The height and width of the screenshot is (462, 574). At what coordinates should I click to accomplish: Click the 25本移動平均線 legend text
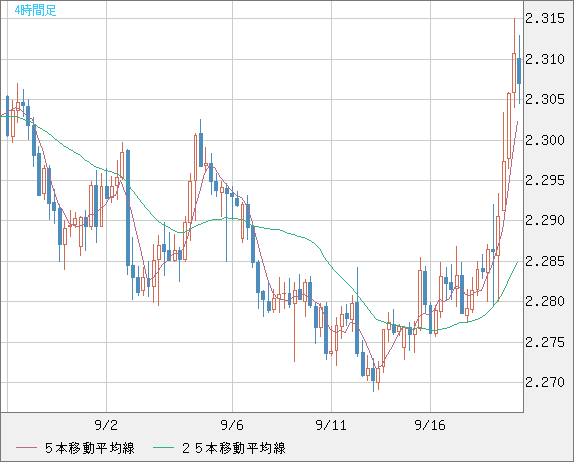click(234, 448)
